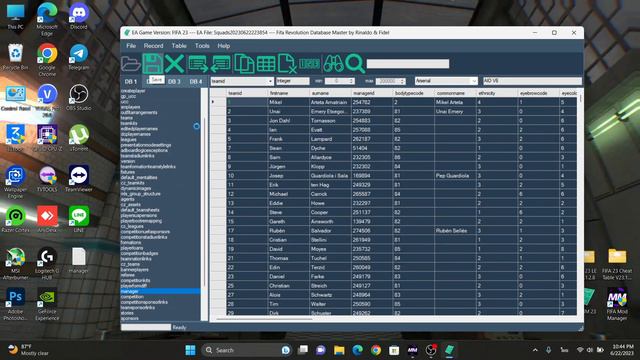
Task: Open the manager file on the desktop
Action: 79,260
